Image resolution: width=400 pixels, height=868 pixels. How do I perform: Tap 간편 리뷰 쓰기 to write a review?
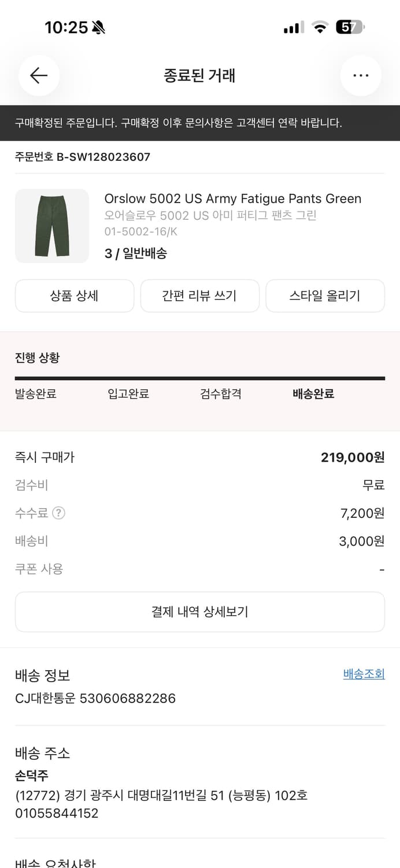pos(199,296)
